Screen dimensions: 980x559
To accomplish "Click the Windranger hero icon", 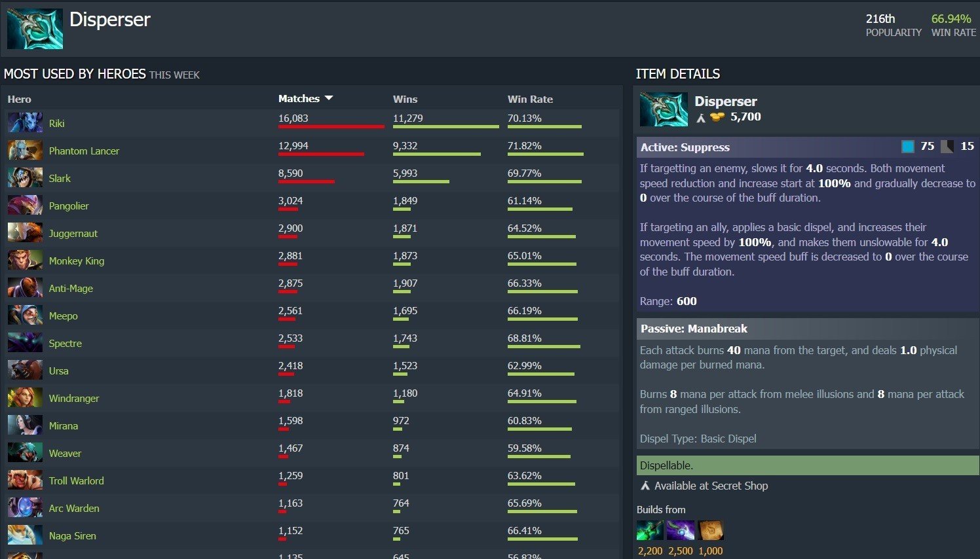I will click(x=25, y=398).
